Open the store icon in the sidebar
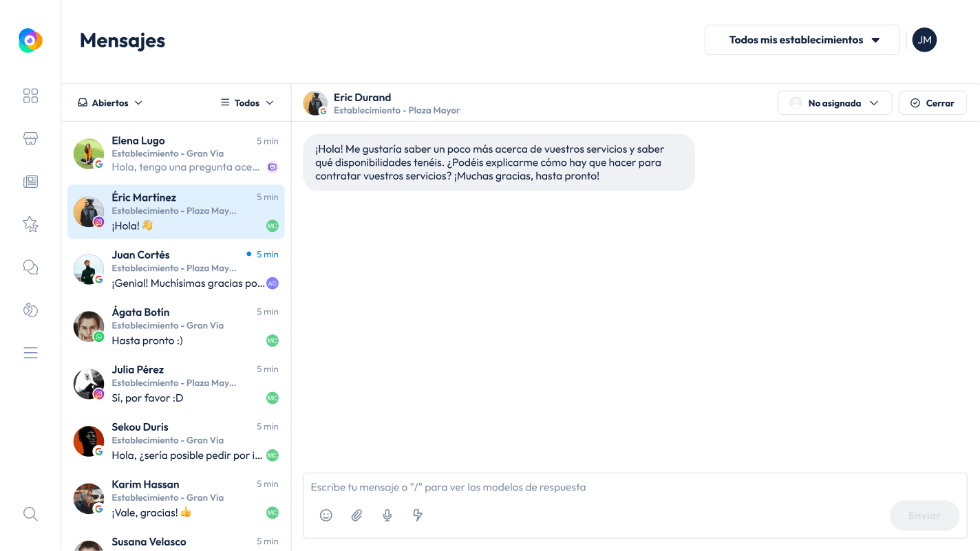 click(30, 138)
